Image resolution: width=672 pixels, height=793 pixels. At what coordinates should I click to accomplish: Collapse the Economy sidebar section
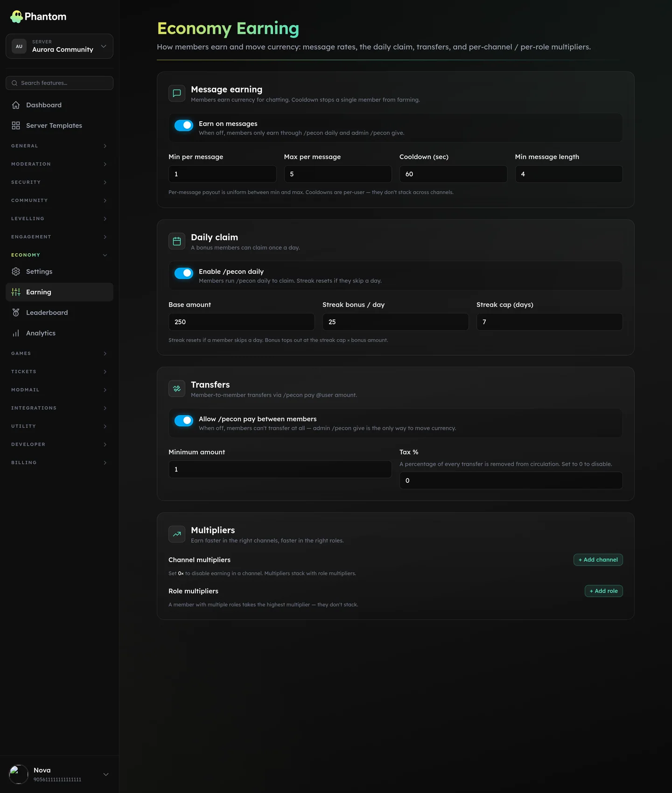coord(59,255)
